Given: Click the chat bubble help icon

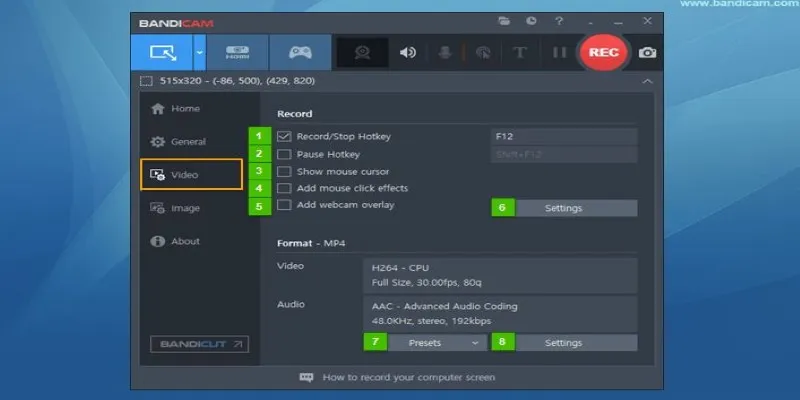Looking at the screenshot, I should click(x=307, y=378).
